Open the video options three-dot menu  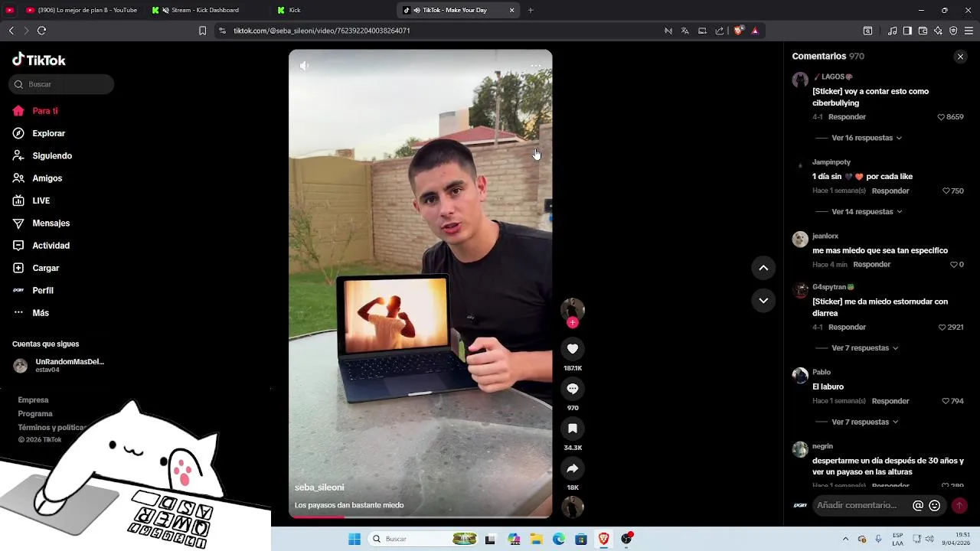coord(536,66)
